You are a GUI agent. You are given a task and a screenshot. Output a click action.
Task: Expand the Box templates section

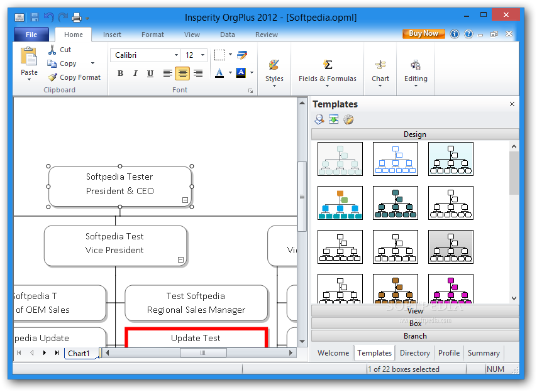coord(415,324)
